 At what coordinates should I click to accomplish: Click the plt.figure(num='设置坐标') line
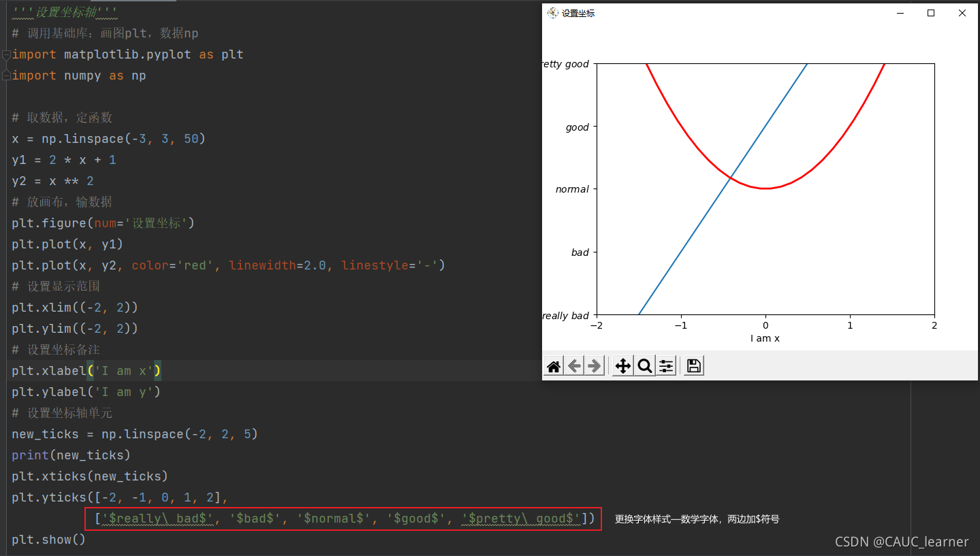(104, 223)
